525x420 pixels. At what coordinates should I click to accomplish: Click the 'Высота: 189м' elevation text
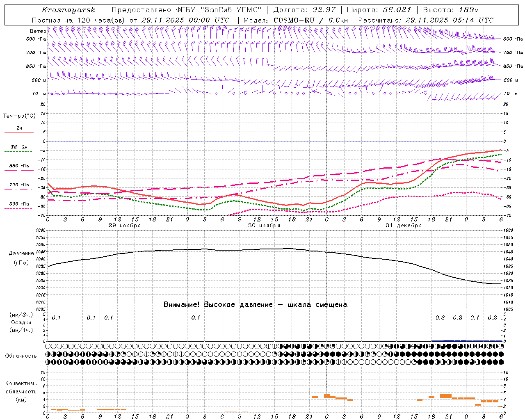[x=451, y=10]
